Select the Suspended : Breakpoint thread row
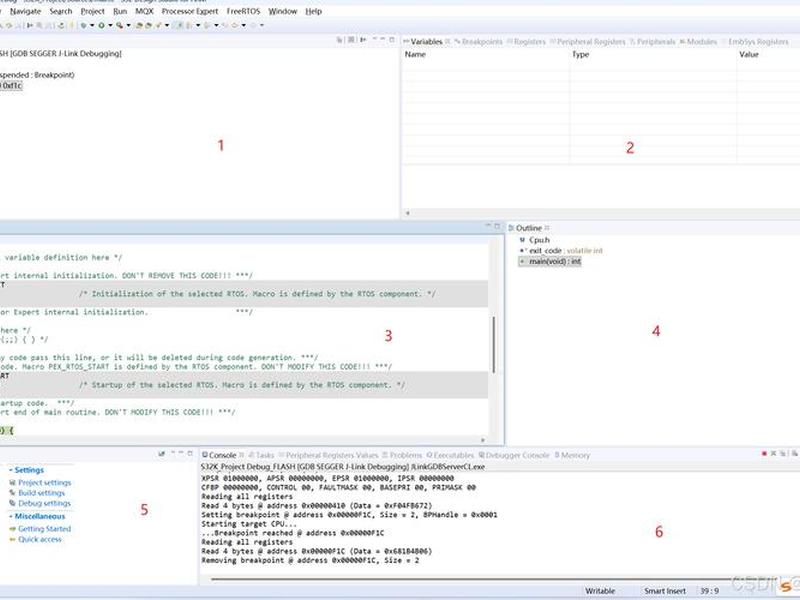 (37, 74)
